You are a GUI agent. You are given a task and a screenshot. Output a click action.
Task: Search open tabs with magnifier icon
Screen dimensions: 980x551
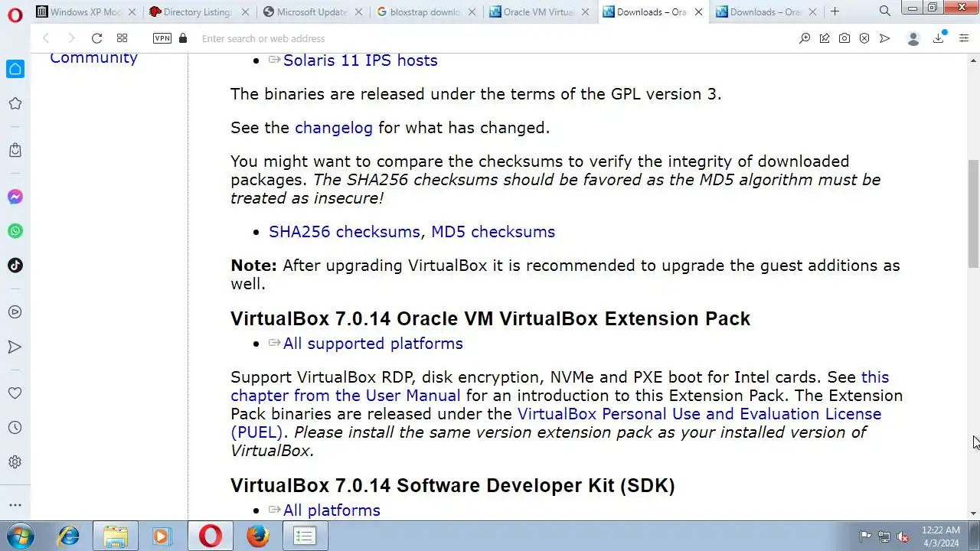885,11
